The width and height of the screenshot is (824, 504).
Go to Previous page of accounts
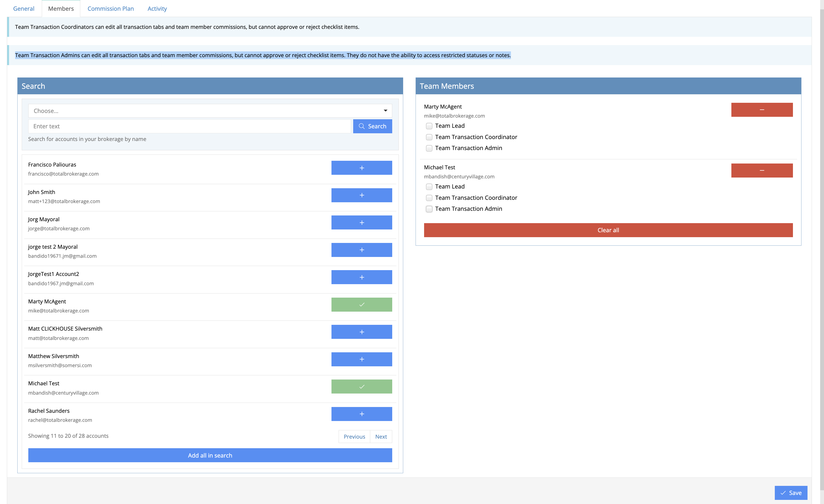[x=354, y=436]
